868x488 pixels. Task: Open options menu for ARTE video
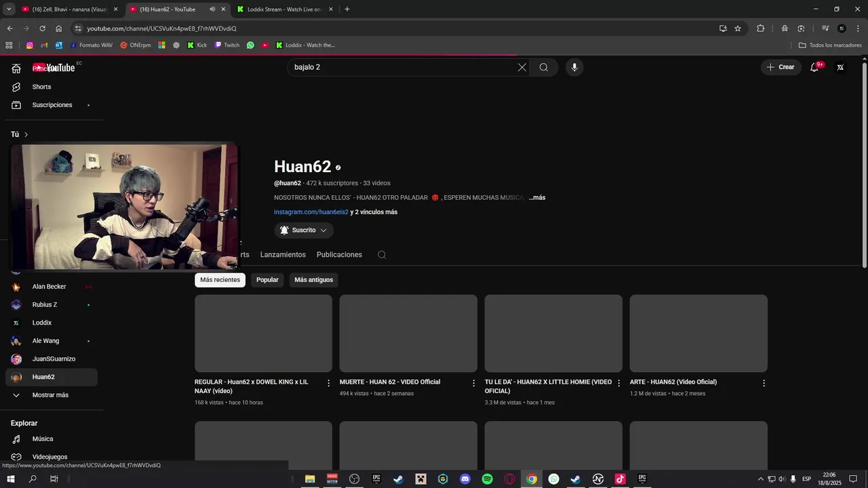click(764, 383)
